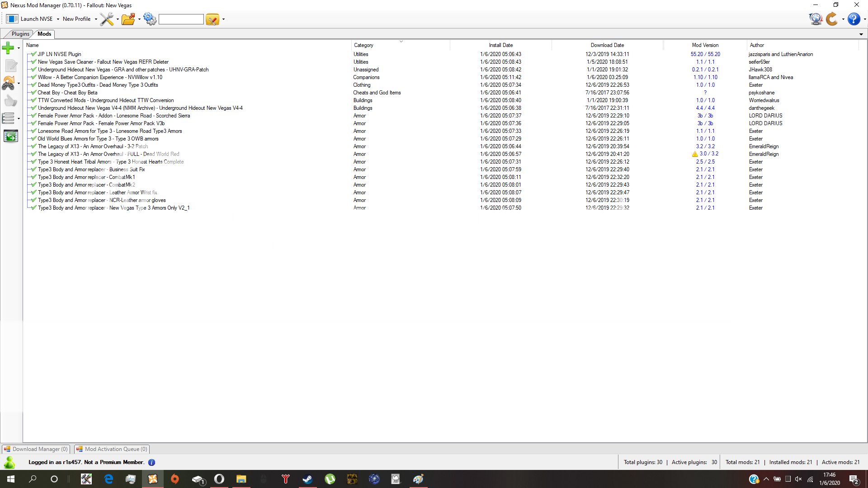Toggle checkmark for JIP LN NVSE Plugin

[x=34, y=54]
